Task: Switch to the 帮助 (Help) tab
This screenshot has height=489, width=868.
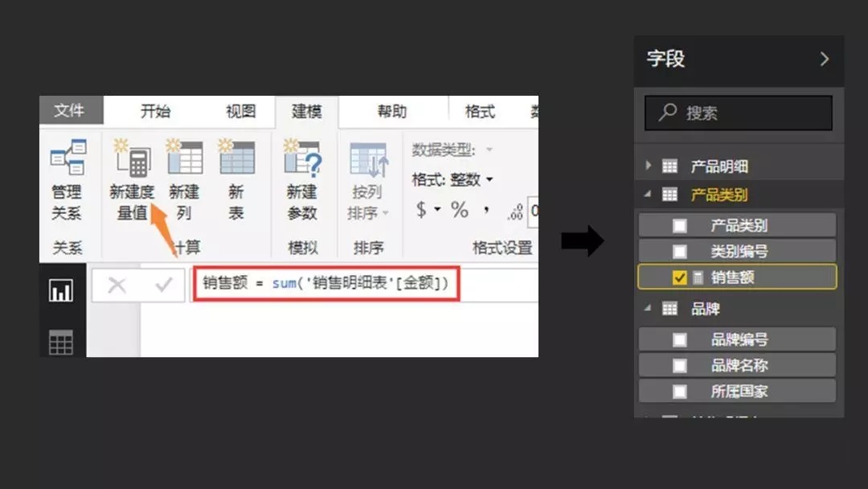Action: 392,111
